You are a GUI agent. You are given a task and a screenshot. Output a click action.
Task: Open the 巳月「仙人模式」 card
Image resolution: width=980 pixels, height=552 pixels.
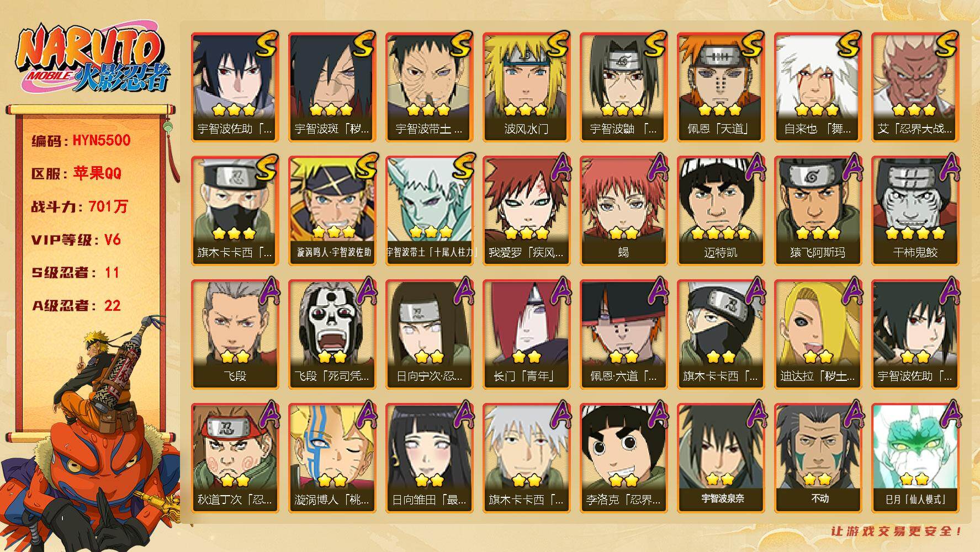pos(915,458)
